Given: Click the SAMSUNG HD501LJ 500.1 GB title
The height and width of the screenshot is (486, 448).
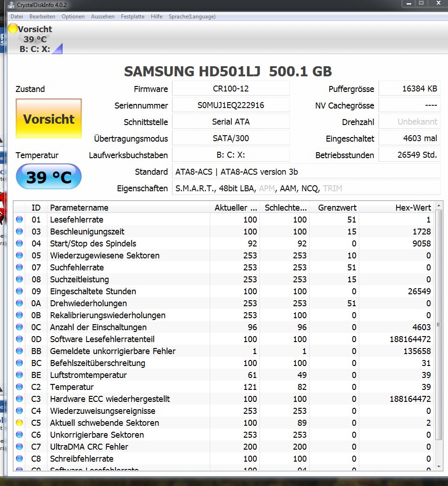Looking at the screenshot, I should tap(228, 71).
